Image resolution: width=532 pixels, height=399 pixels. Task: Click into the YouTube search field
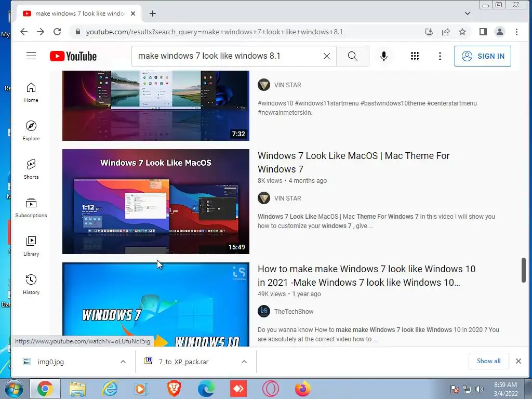[228, 56]
